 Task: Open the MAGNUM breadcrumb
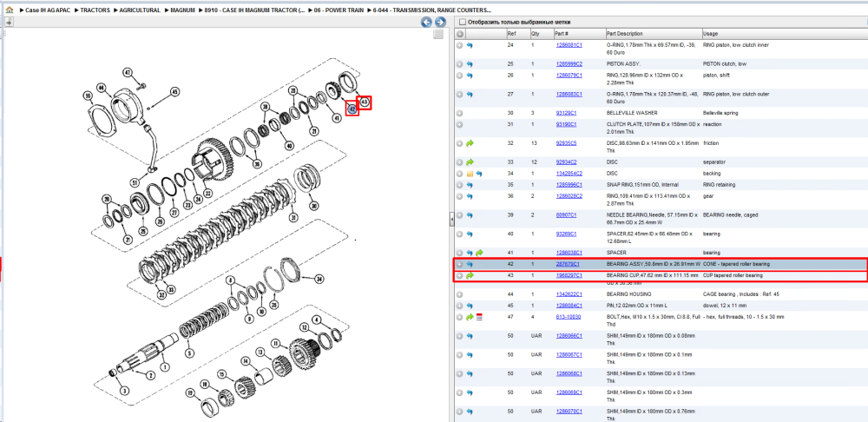click(x=182, y=10)
